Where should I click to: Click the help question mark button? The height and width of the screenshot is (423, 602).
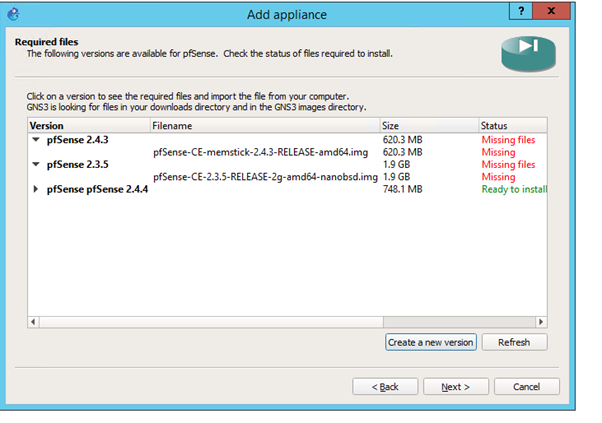tap(521, 11)
